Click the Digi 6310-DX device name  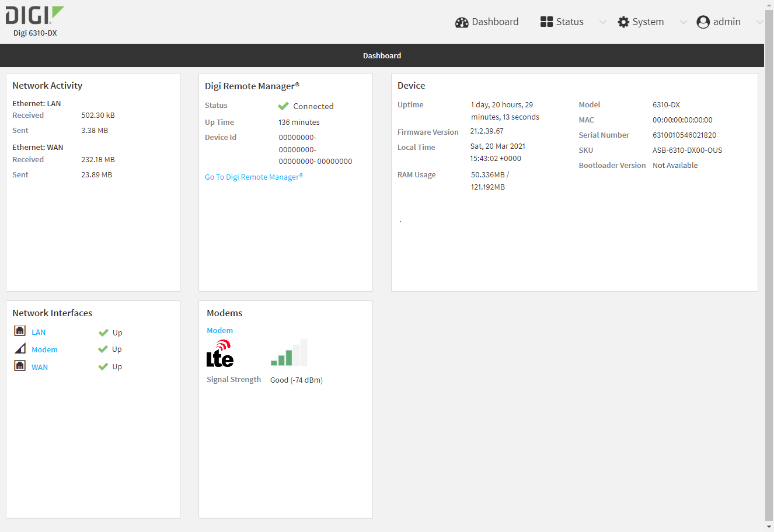35,33
